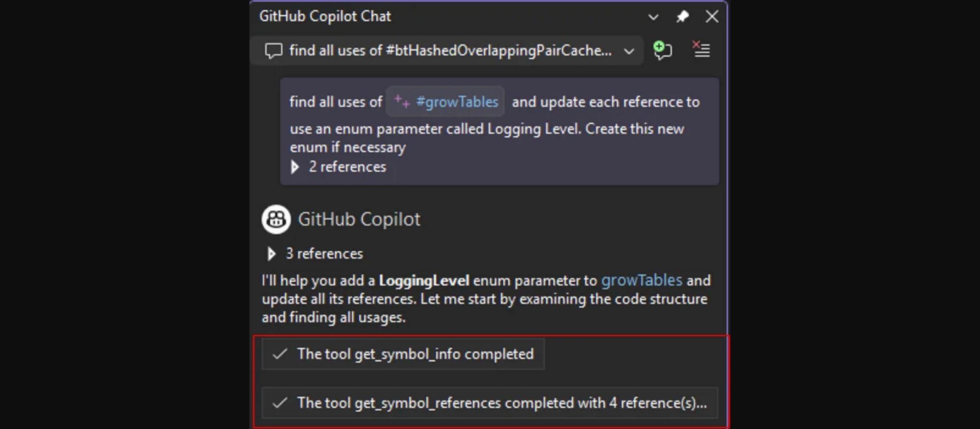The height and width of the screenshot is (429, 980).
Task: Click the sparkle icon beside #growTables
Action: coord(402,101)
